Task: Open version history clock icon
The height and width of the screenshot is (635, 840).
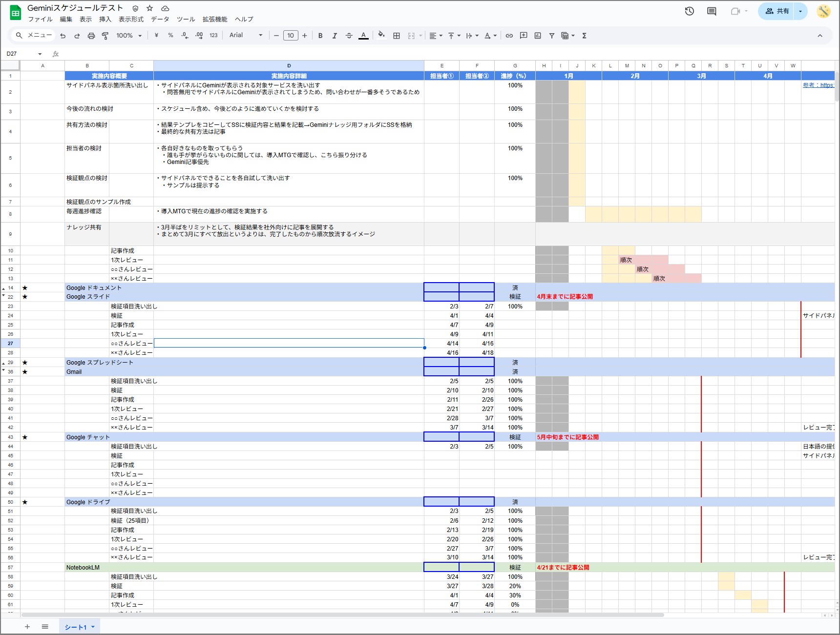Action: (690, 11)
